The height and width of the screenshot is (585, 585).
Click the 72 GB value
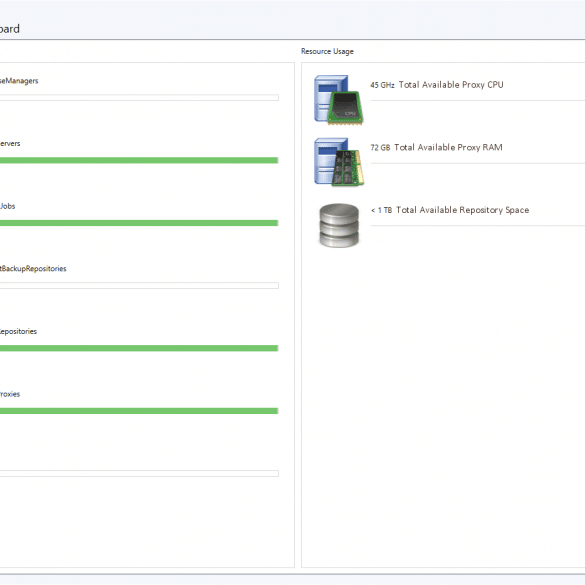pos(380,148)
